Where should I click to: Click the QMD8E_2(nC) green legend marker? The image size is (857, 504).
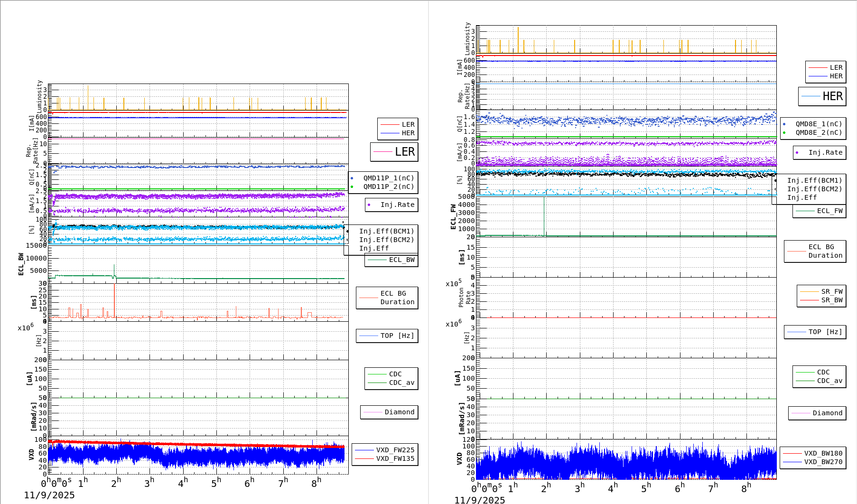[x=784, y=133]
